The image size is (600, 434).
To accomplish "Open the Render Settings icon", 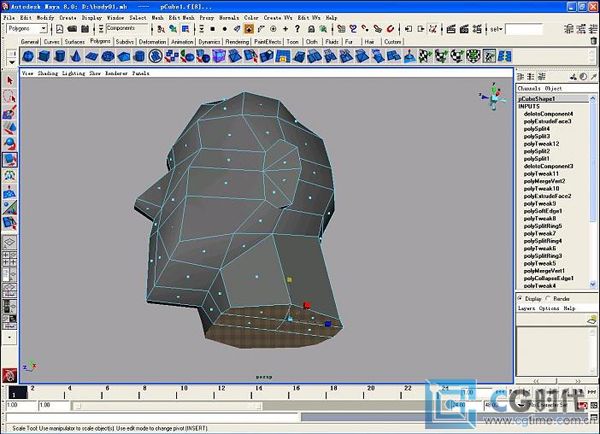I will pos(477,29).
